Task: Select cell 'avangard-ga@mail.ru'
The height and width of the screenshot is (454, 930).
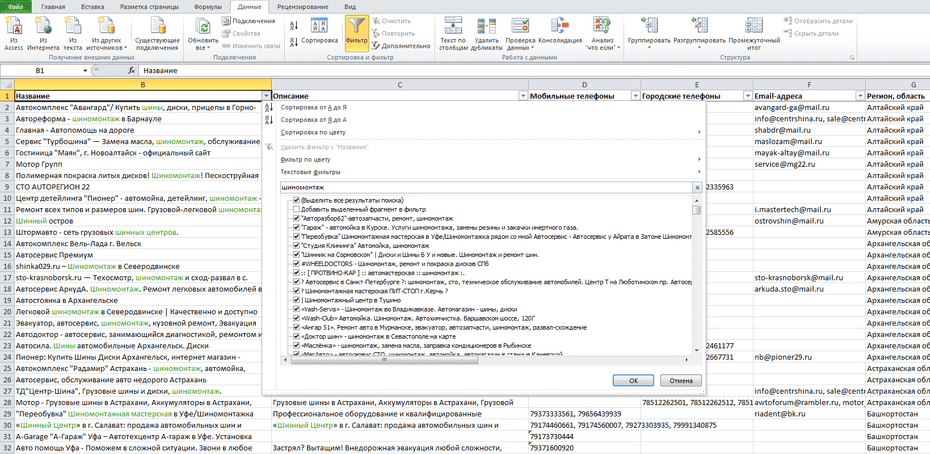Action: (809, 108)
